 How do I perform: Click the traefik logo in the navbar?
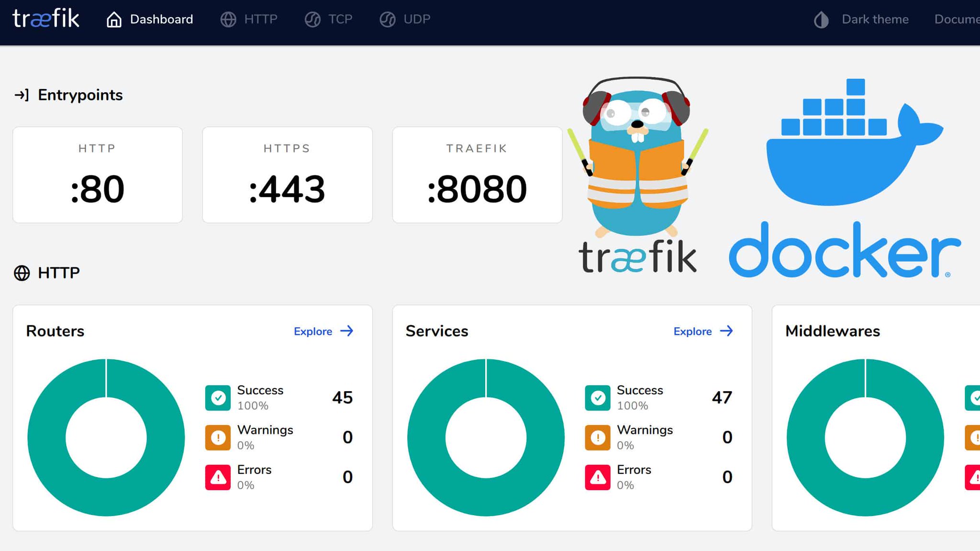point(45,19)
